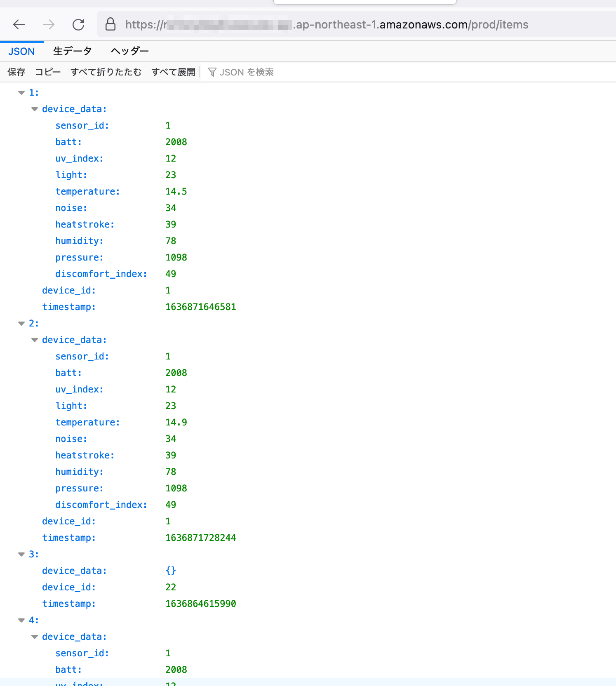Collapse device_data under item 4
This screenshot has height=686, width=616.
(x=35, y=637)
